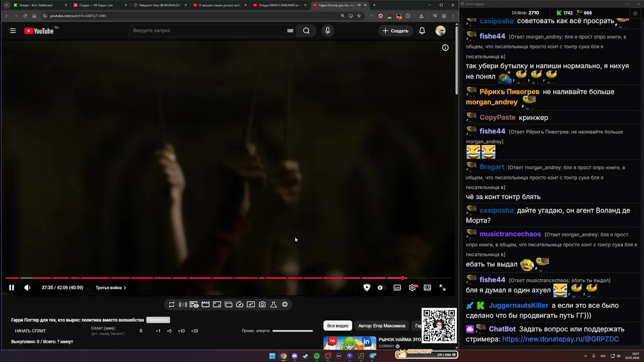Open Spotify from the taskbar
Image resolution: width=644 pixels, height=362 pixels.
click(x=316, y=356)
